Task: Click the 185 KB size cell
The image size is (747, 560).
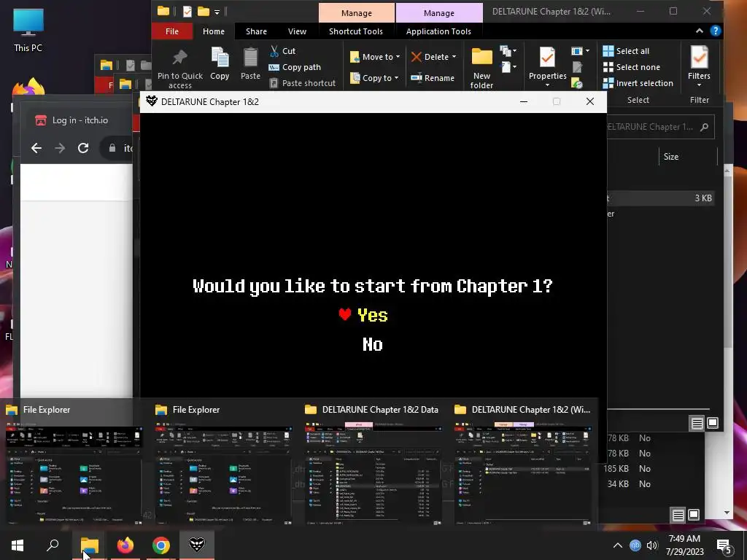Action: coord(616,469)
